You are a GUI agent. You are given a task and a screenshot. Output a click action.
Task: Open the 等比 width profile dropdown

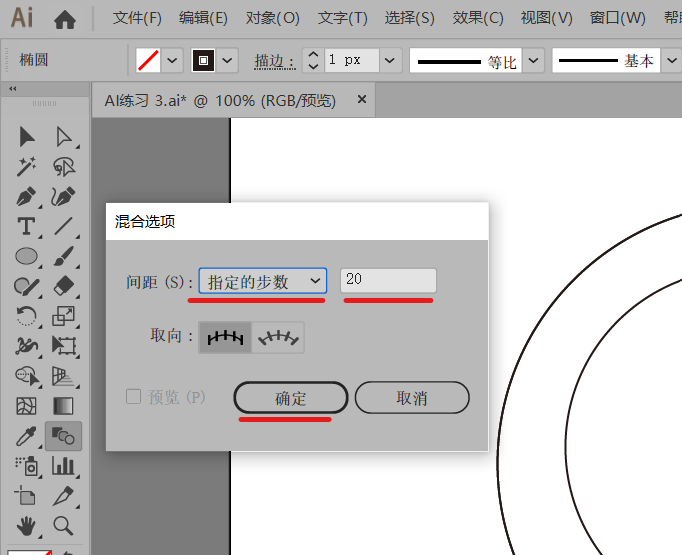(534, 60)
